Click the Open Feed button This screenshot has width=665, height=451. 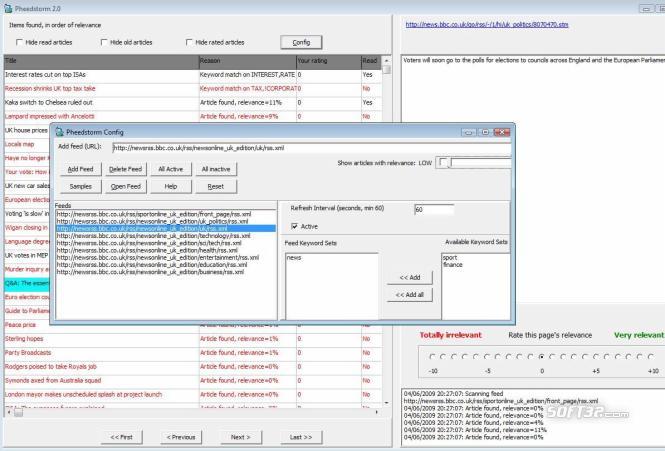126,186
